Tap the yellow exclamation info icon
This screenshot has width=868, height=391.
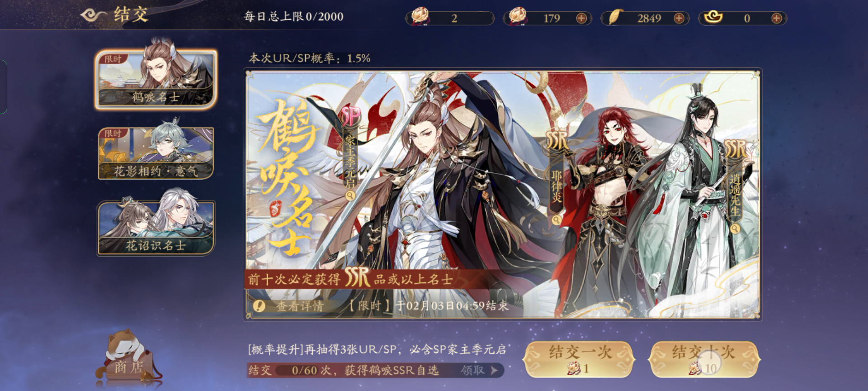click(259, 306)
